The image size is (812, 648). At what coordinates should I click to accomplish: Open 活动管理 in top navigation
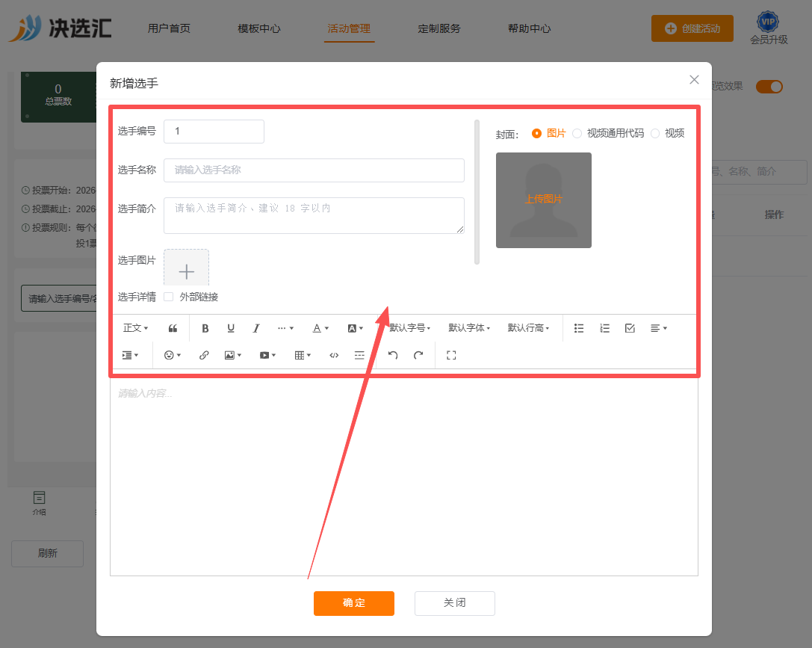coord(349,28)
